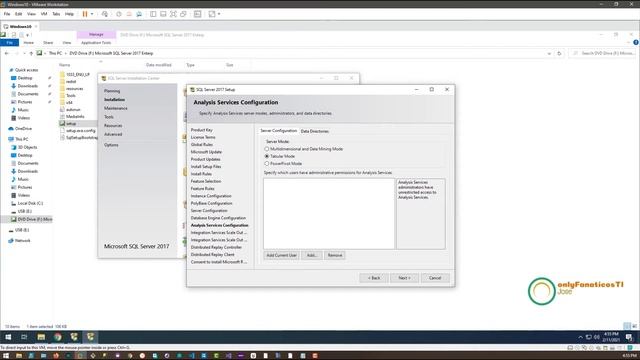Select the Tabular Mode radio button
Image resolution: width=640 pixels, height=360 pixels.
(x=267, y=156)
